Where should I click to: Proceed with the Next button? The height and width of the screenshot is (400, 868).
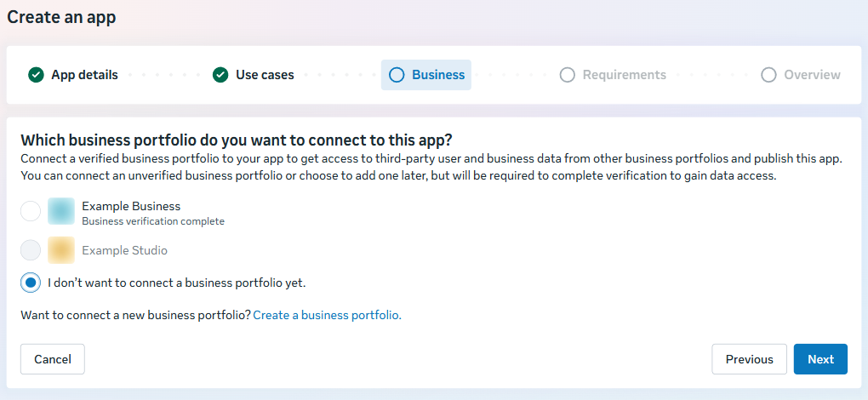coord(820,359)
